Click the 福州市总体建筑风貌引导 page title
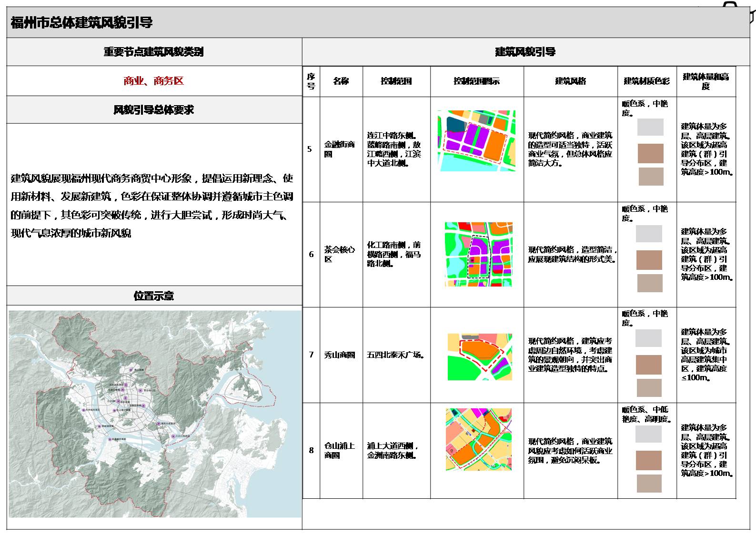 (81, 22)
